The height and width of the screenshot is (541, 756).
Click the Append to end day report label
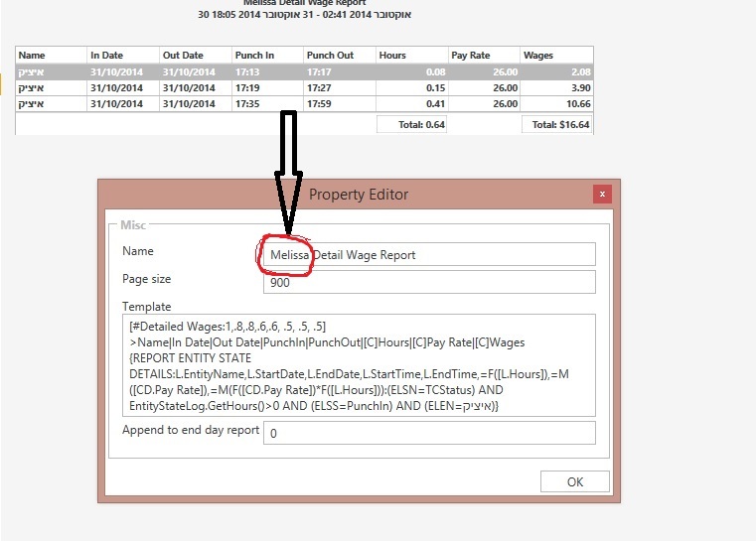click(x=191, y=430)
